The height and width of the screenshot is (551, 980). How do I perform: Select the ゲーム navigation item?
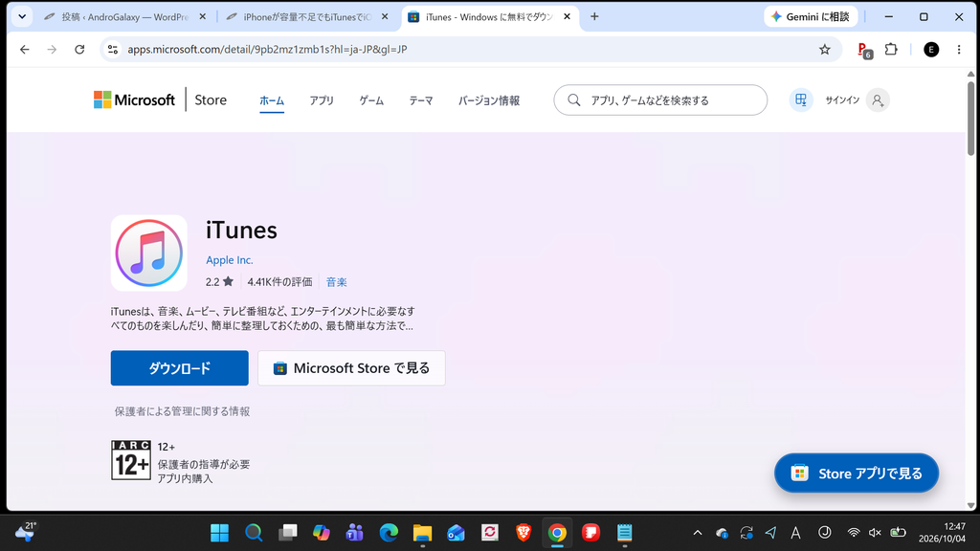click(371, 100)
